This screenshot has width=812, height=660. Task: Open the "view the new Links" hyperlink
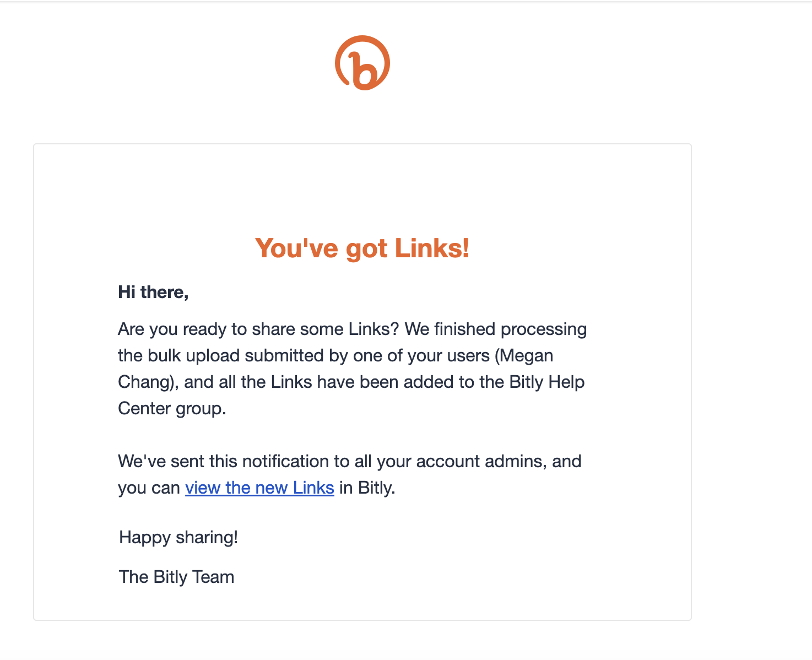pos(259,488)
